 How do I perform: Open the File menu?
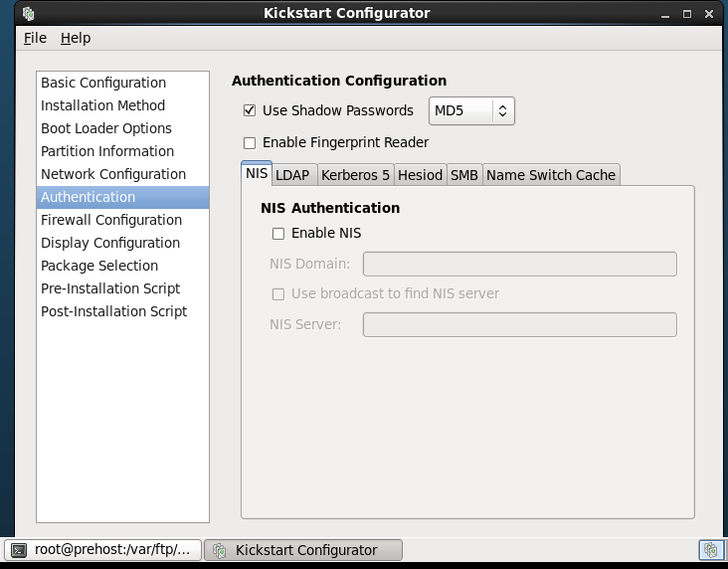coord(35,38)
